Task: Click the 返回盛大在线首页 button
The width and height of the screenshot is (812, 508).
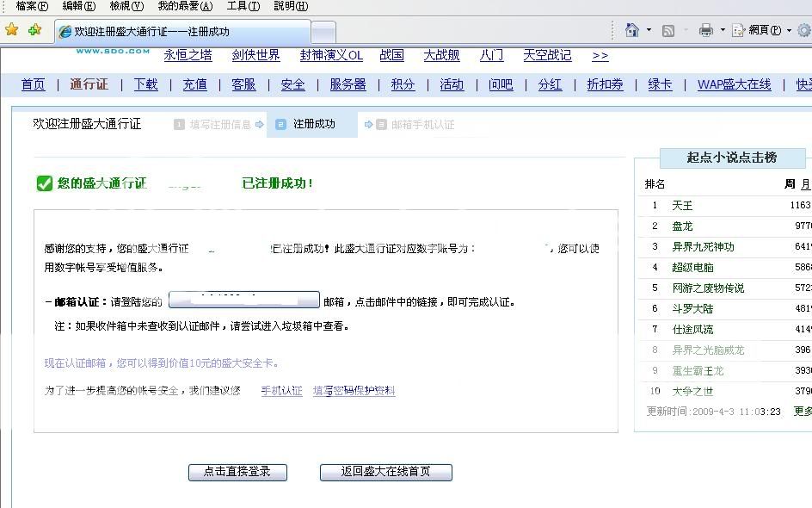Action: [385, 472]
